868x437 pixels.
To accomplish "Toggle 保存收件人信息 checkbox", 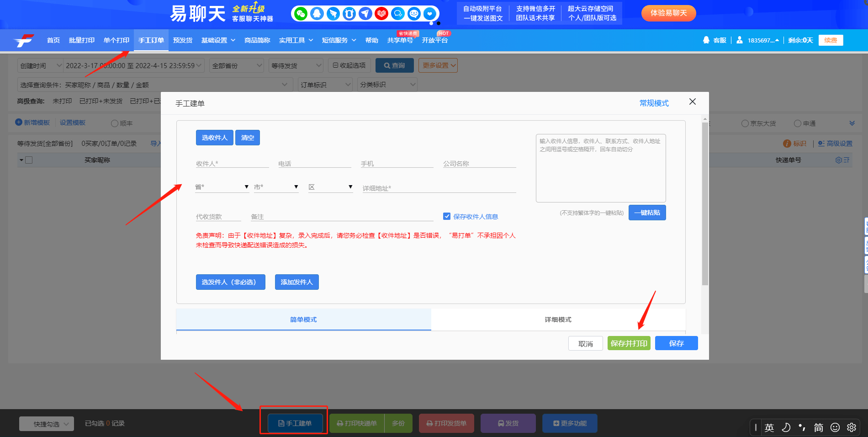I will pos(447,216).
